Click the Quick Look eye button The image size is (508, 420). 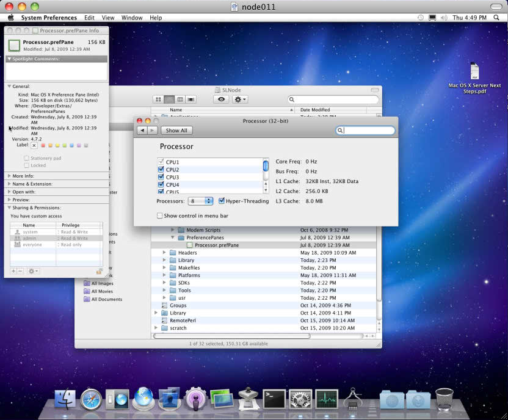[x=221, y=99]
